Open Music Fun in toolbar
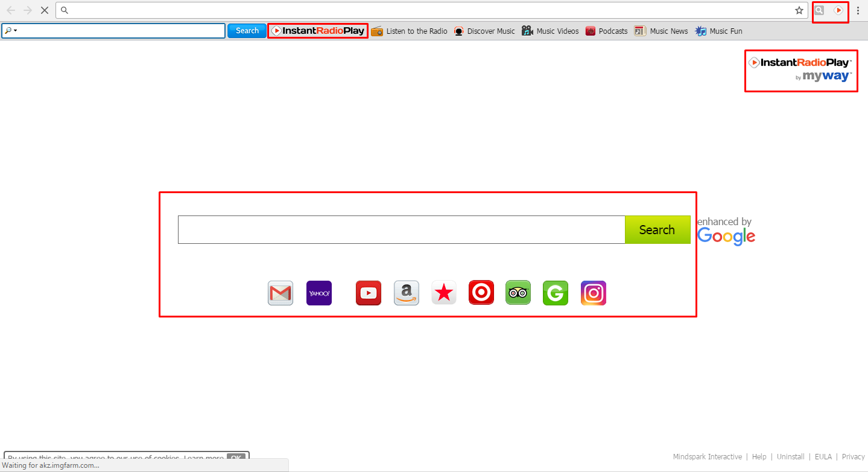The image size is (868, 472). coord(718,31)
